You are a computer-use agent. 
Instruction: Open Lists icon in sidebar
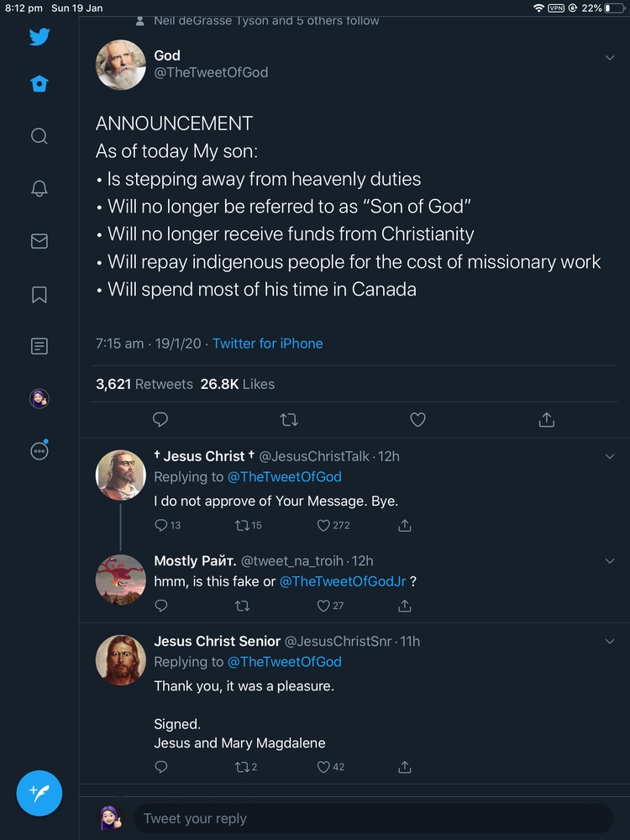click(x=39, y=346)
